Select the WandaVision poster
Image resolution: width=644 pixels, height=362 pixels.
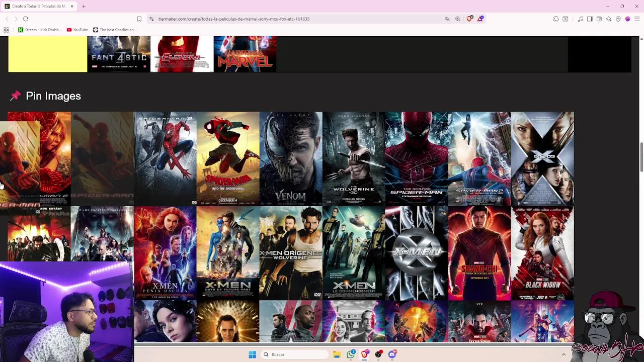click(x=354, y=321)
